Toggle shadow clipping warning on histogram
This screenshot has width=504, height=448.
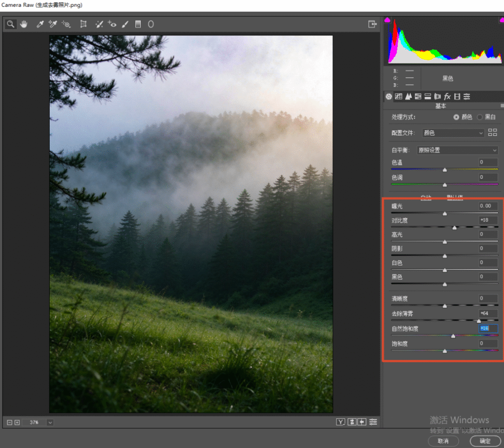tap(387, 20)
